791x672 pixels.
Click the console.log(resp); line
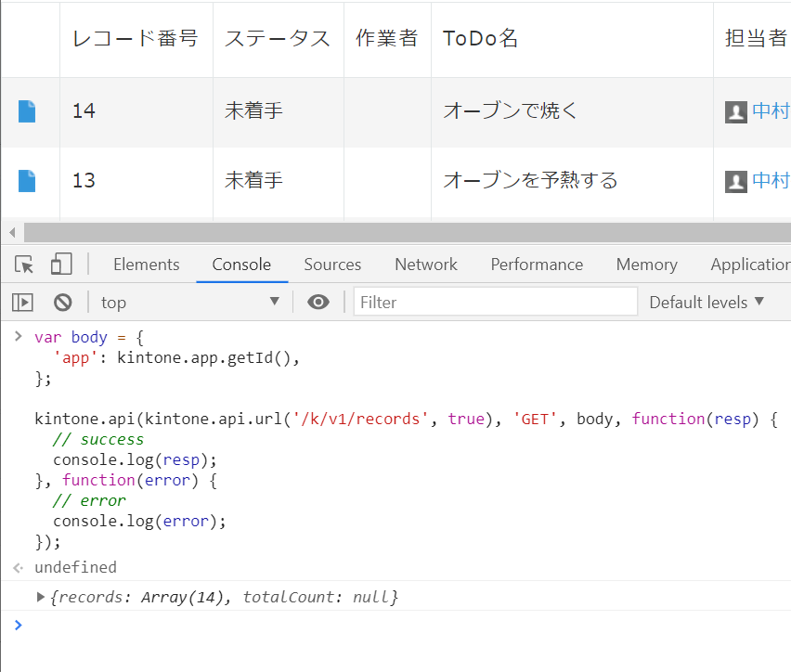135,460
